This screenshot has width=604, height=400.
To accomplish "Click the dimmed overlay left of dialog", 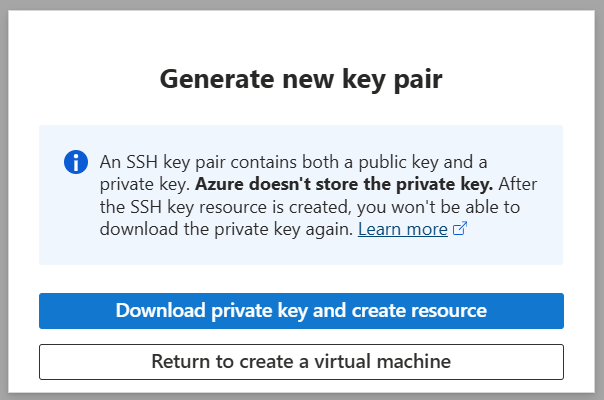I will click(x=4, y=200).
